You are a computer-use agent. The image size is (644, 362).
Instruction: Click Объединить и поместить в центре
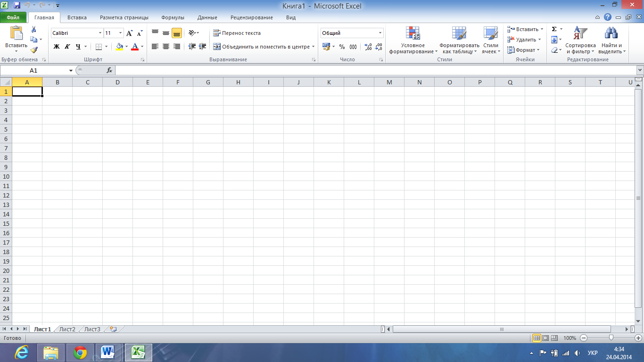coord(262,47)
